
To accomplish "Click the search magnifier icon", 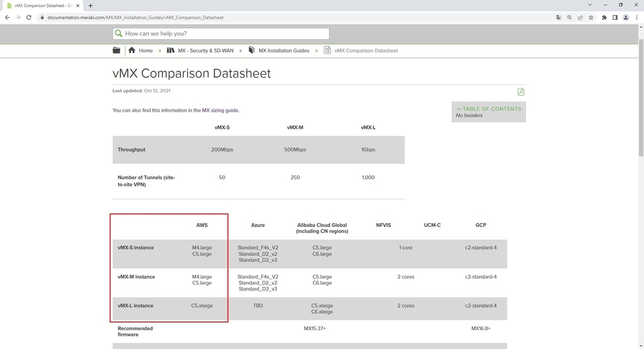I will click(x=119, y=33).
